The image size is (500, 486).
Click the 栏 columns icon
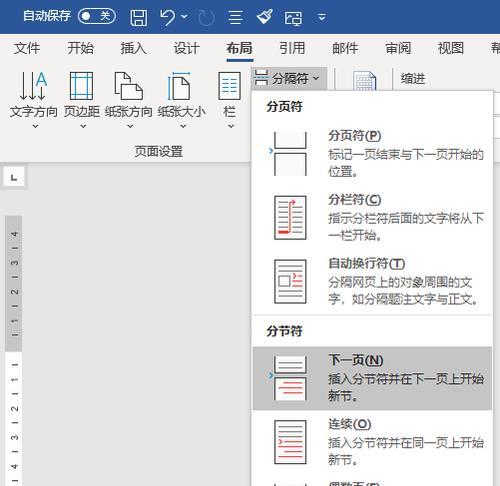(x=229, y=86)
